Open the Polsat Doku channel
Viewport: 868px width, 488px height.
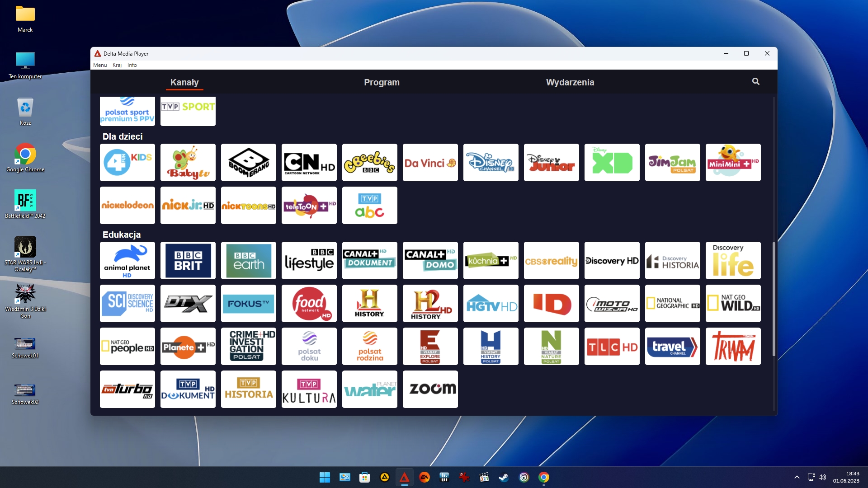[309, 347]
